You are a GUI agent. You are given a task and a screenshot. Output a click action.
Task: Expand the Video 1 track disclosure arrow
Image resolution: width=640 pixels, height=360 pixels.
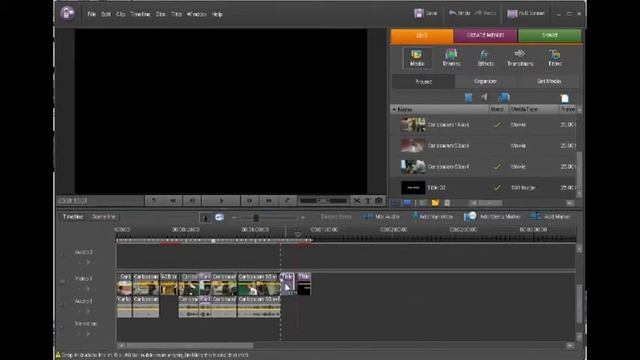pyautogui.click(x=88, y=288)
